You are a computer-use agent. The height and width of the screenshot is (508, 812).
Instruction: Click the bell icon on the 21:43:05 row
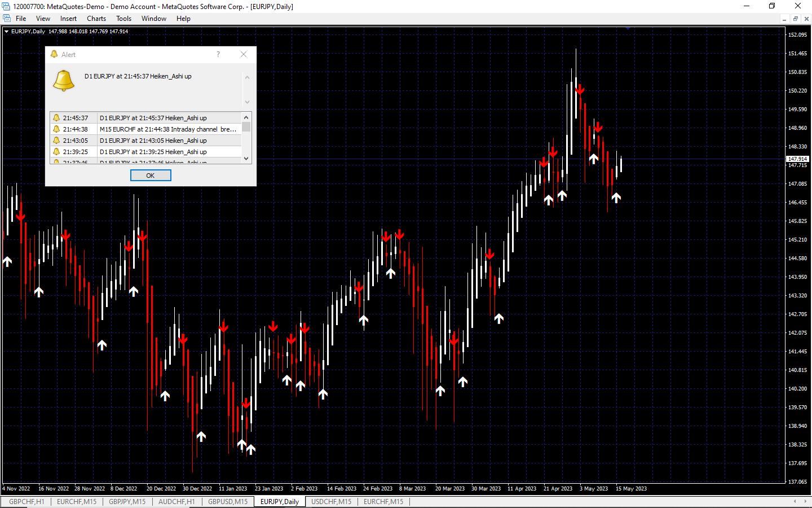(x=56, y=141)
